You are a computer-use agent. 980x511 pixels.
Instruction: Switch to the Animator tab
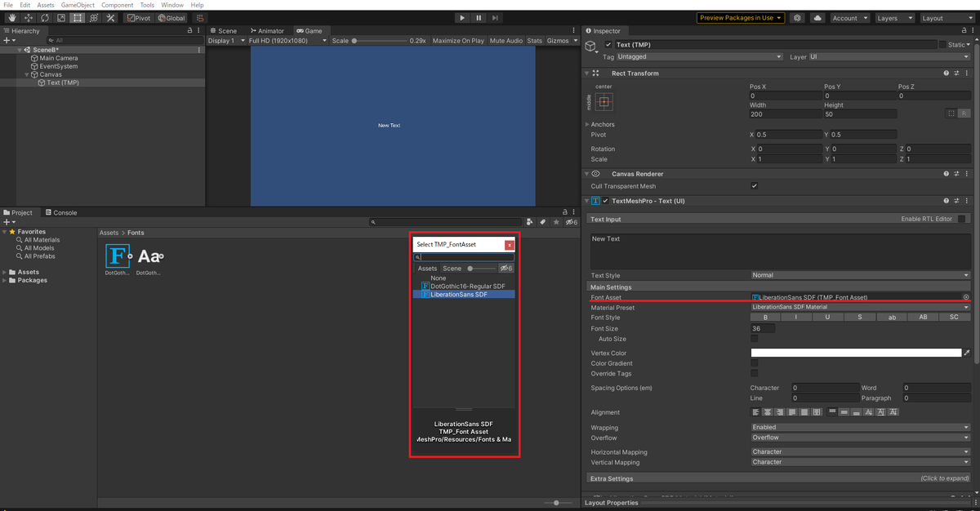pos(266,31)
